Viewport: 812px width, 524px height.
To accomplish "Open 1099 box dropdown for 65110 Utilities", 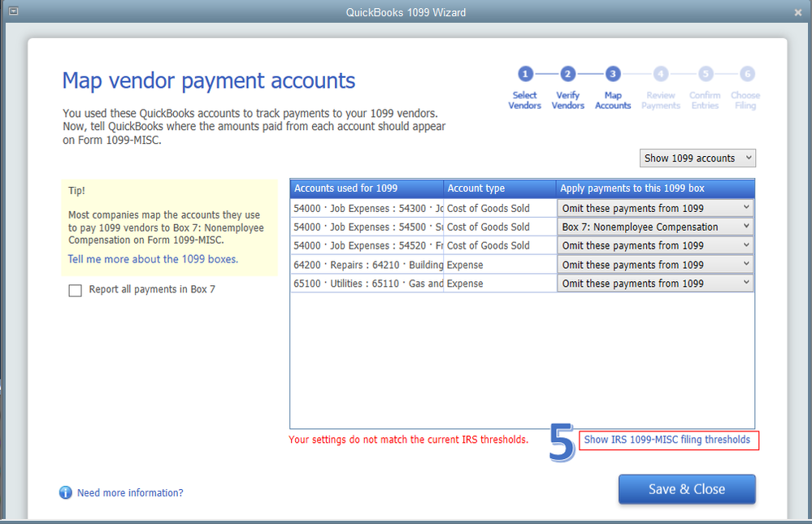I will [x=655, y=284].
